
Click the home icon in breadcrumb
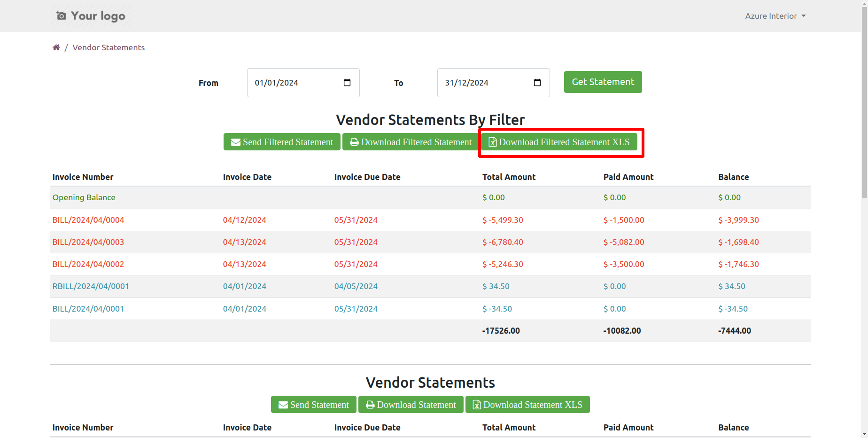click(56, 47)
